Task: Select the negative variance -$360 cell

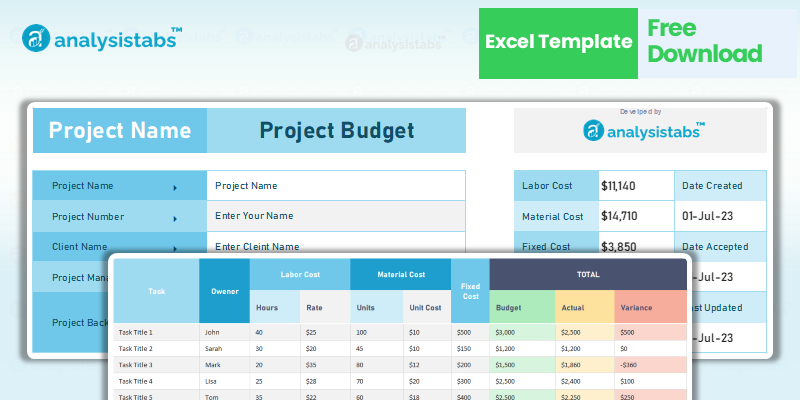Action: point(651,365)
